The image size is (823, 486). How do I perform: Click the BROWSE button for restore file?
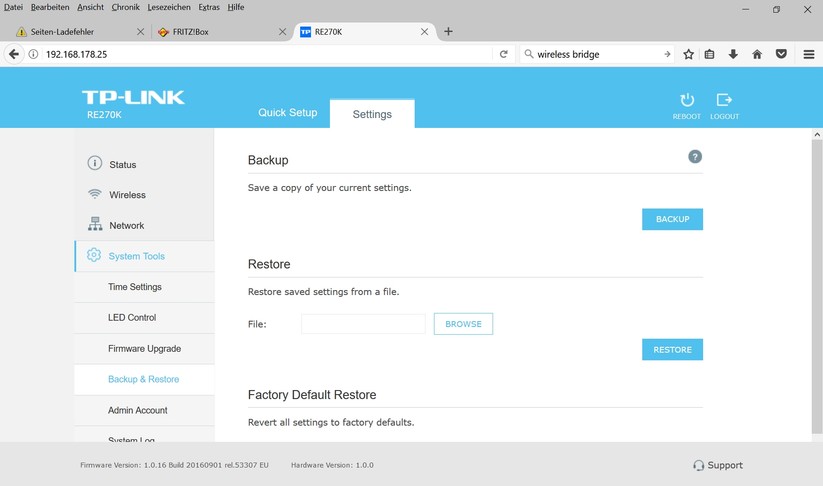463,324
